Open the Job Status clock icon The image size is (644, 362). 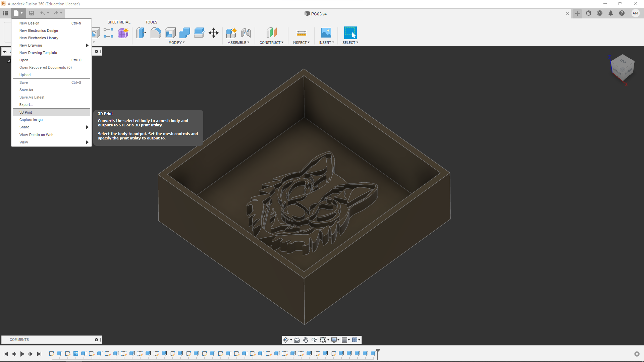tap(600, 13)
